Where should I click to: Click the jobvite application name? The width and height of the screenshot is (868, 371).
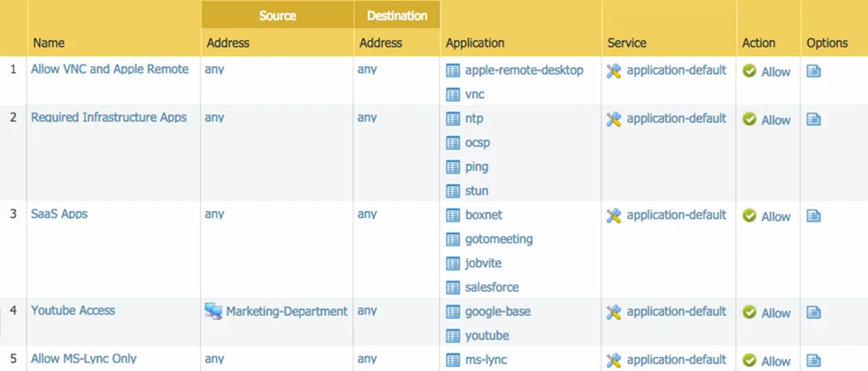pyautogui.click(x=483, y=263)
